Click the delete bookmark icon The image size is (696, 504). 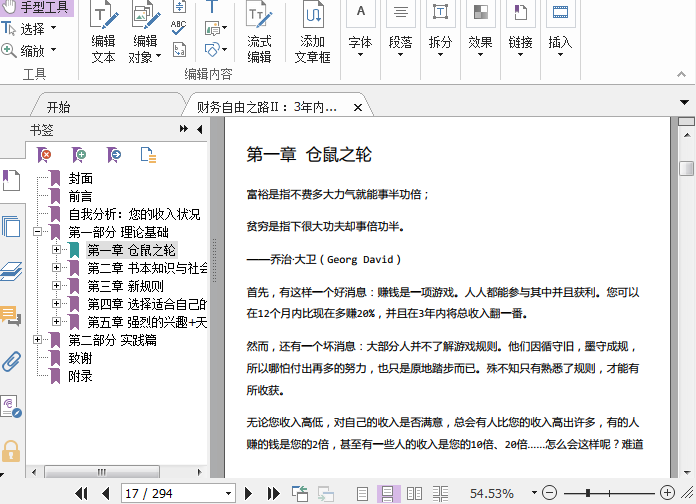coord(44,154)
